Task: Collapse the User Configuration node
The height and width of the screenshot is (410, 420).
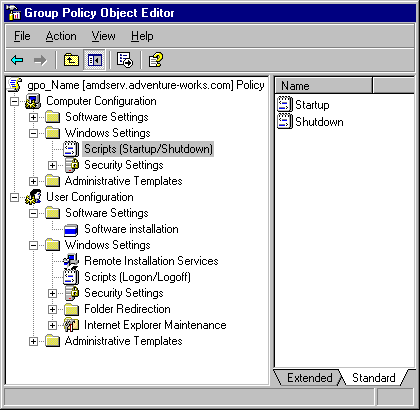Action: coord(14,197)
